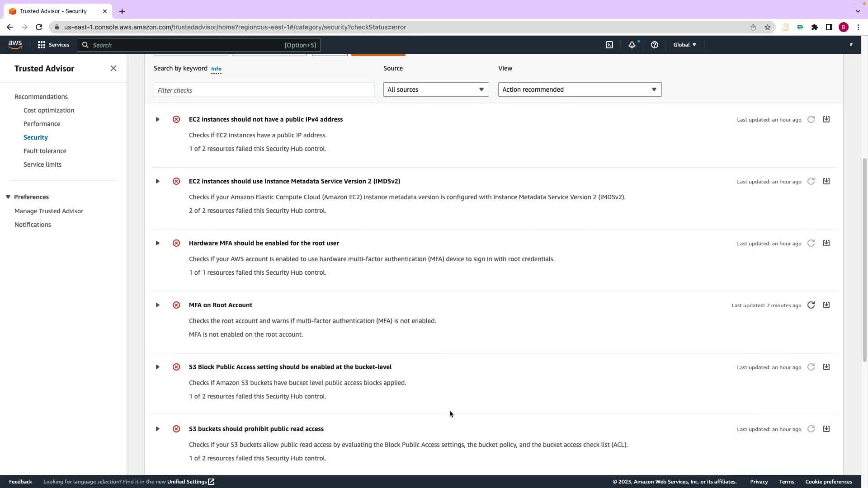Download the MFA on Root Account results
Viewport: 868px width, 488px height.
tap(826, 305)
